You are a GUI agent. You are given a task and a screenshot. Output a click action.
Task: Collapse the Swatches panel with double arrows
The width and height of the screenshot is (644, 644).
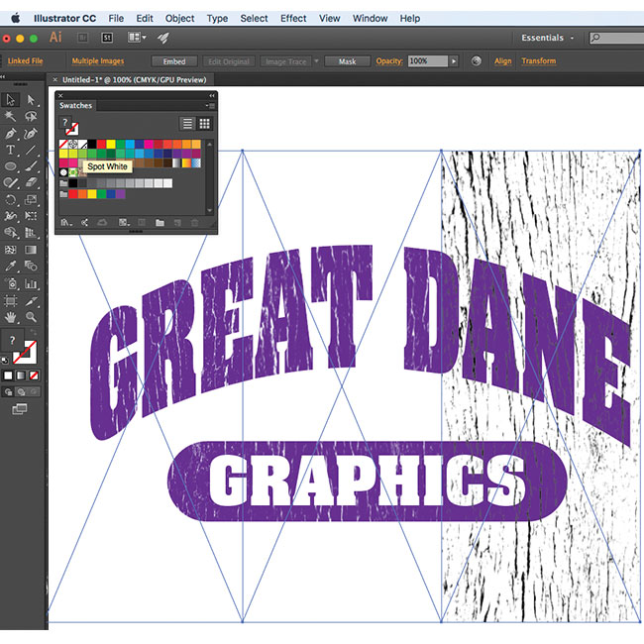tap(212, 95)
